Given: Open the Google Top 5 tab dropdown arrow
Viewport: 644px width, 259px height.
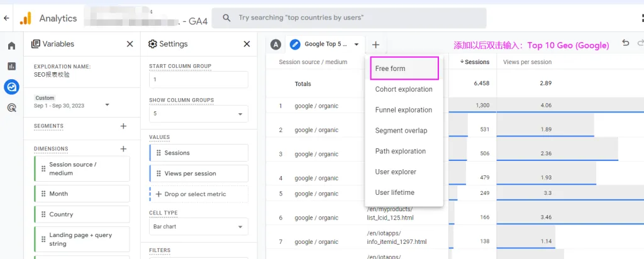Looking at the screenshot, I should [357, 45].
